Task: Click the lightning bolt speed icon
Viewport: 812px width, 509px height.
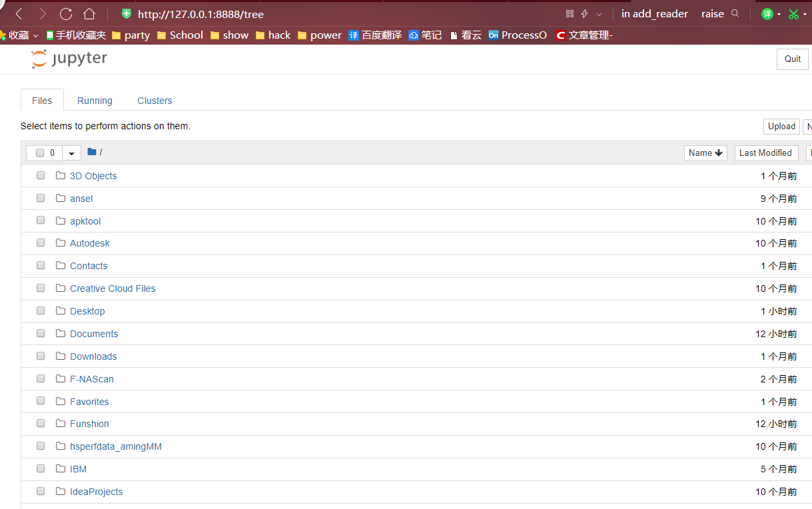Action: tap(585, 13)
